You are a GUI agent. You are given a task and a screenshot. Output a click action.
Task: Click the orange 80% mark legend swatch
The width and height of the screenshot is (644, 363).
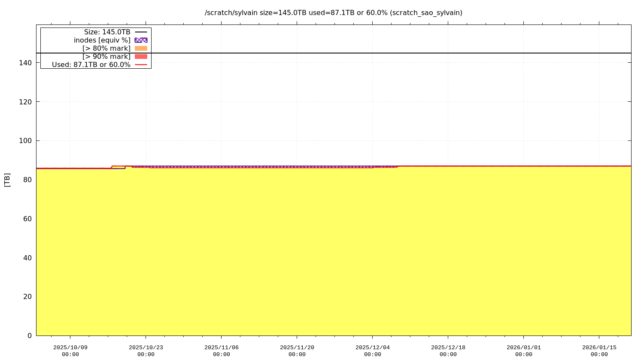pos(141,49)
